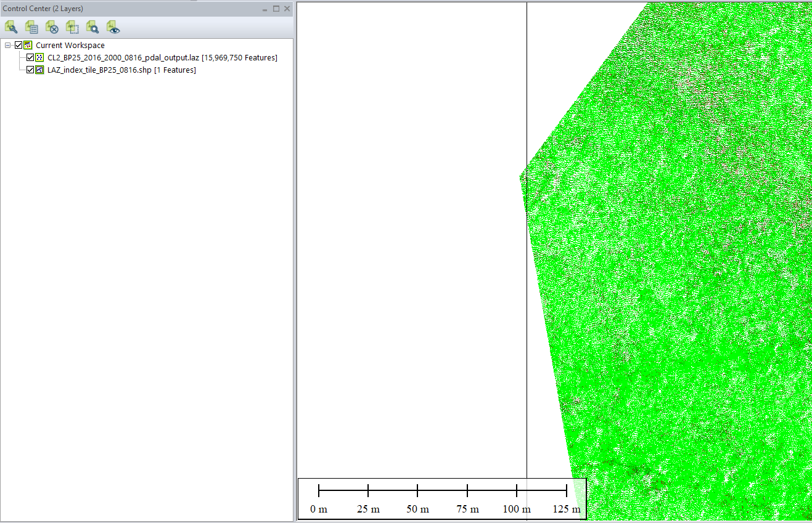Click the vector icon beside the shapefile layer
The image size is (812, 523).
pos(38,69)
